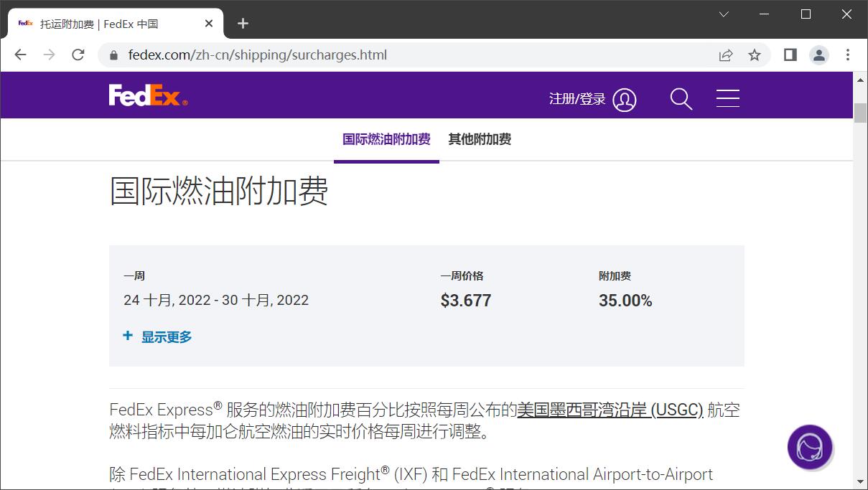Viewport: 868px width, 490px height.
Task: Click 注册/登录 sign-in link
Action: click(x=577, y=99)
